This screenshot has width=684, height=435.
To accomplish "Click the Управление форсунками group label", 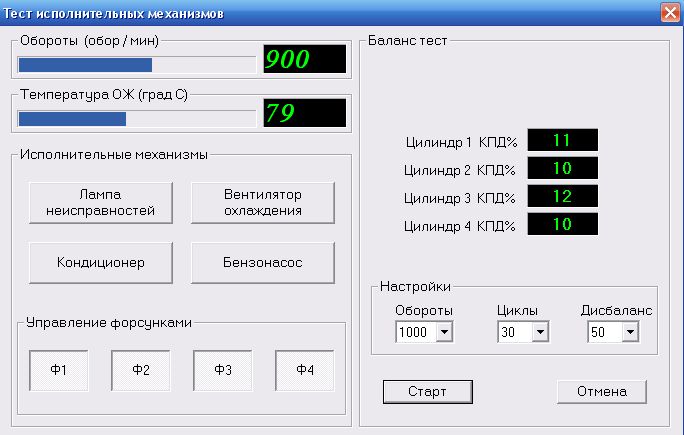I will (109, 322).
